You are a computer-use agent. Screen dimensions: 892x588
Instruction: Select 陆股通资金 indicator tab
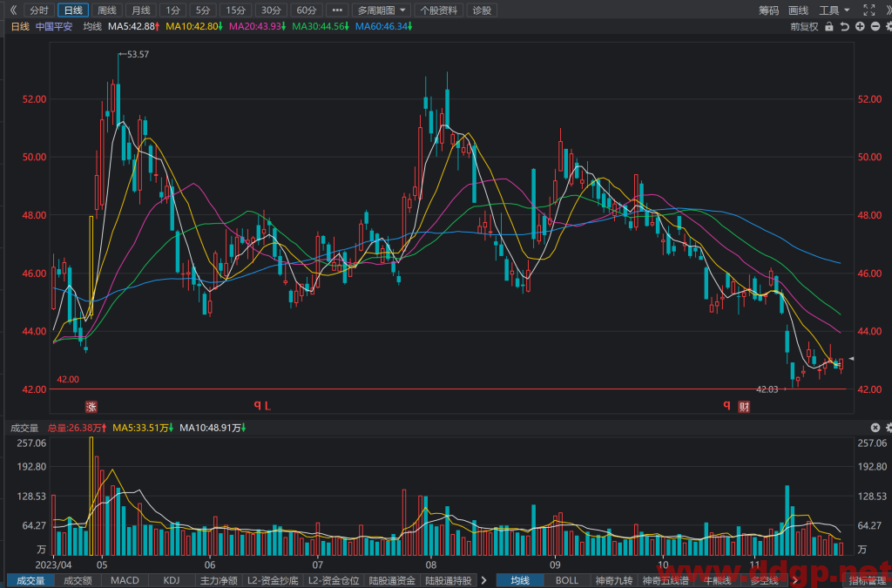point(392,581)
